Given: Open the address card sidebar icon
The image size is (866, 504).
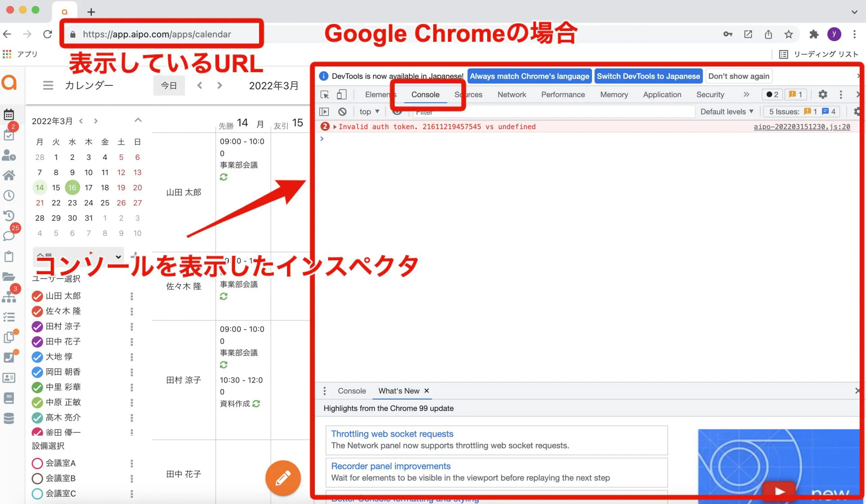Looking at the screenshot, I should coord(9,378).
